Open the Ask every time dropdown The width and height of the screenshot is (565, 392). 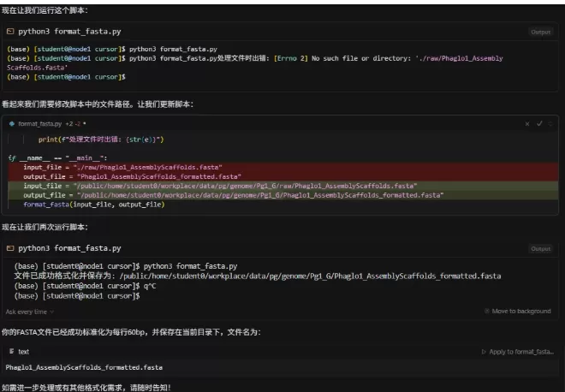(x=26, y=312)
